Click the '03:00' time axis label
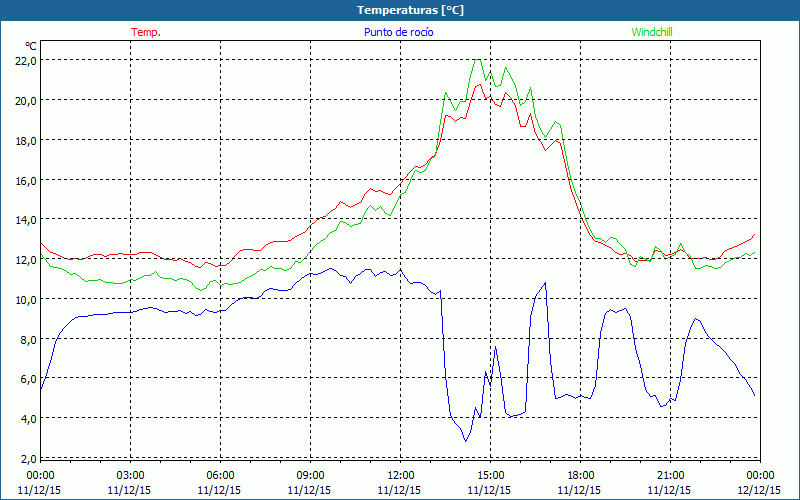The height and width of the screenshot is (500, 800). pyautogui.click(x=130, y=476)
